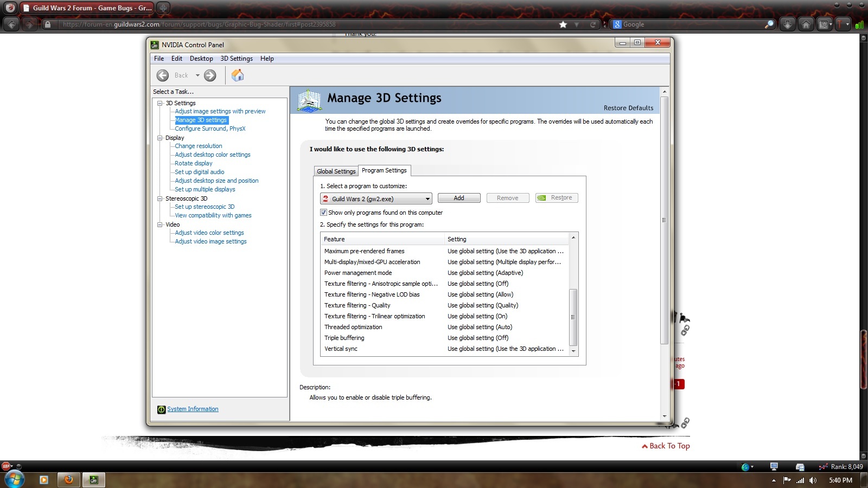Switch to Firefox in the taskbar
Image resolution: width=868 pixels, height=488 pixels.
[x=69, y=480]
